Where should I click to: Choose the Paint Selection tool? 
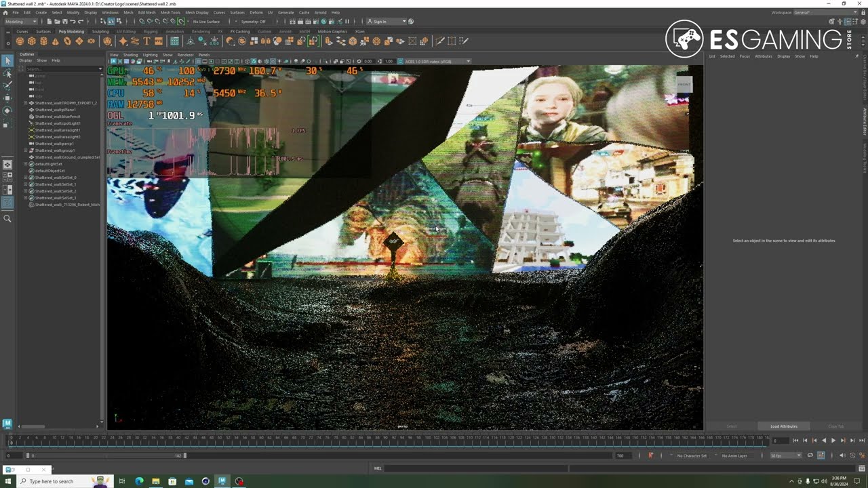7,86
